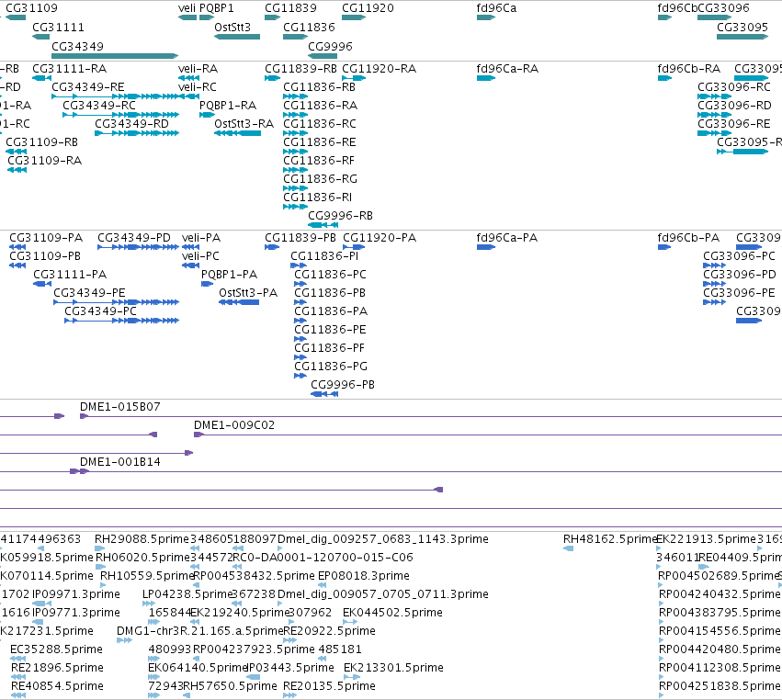
Task: Select protein CG11836-PI
Action: tap(324, 255)
